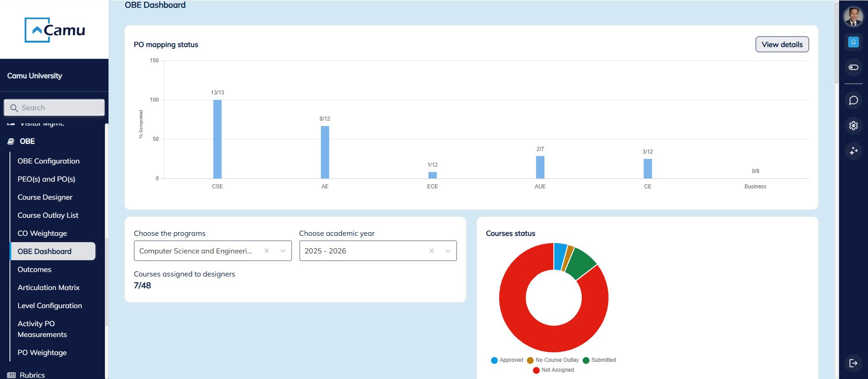Screen dimensions: 868x379
Task: Click the chat bubble icon in right sidebar
Action: (853, 100)
